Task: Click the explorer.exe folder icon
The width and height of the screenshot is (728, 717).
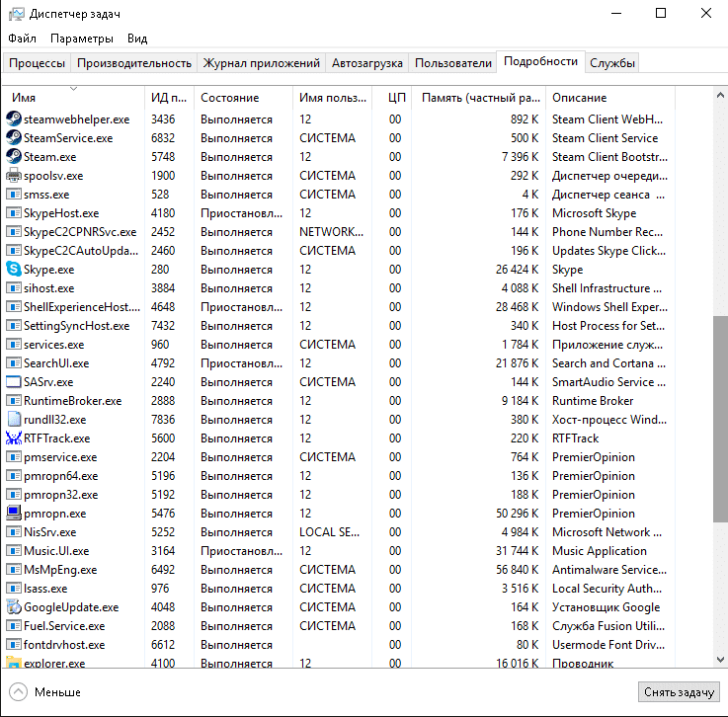Action: (14, 663)
